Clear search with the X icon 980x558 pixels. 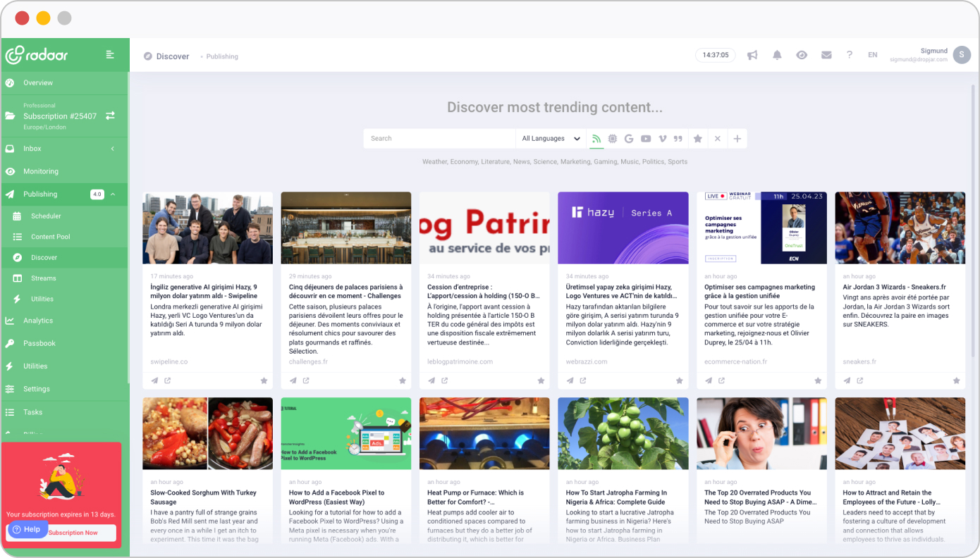717,139
